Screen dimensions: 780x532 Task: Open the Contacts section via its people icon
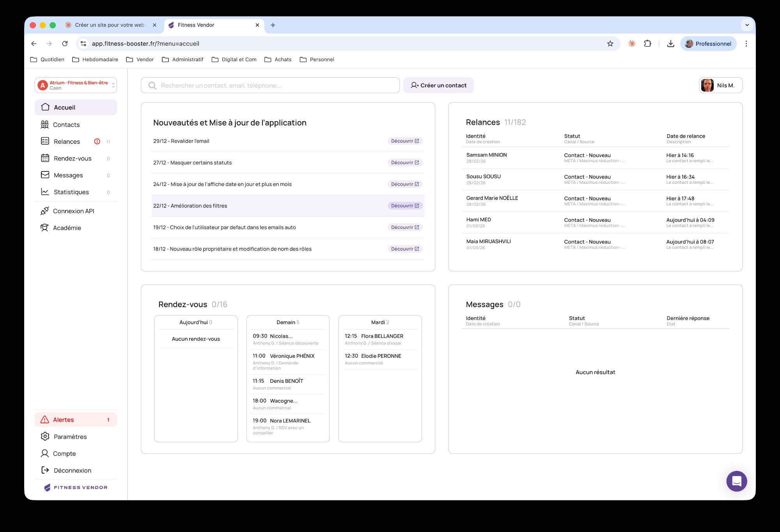(45, 124)
